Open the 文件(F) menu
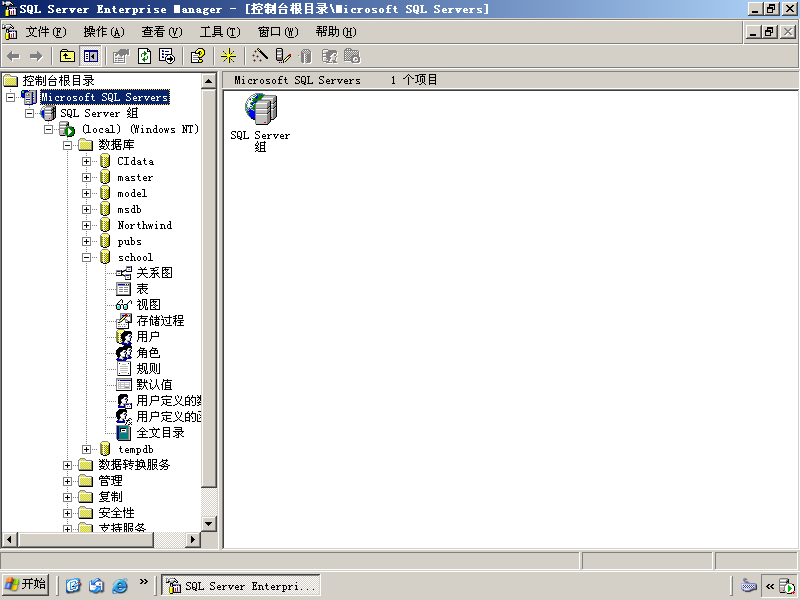Image resolution: width=800 pixels, height=600 pixels. point(46,32)
